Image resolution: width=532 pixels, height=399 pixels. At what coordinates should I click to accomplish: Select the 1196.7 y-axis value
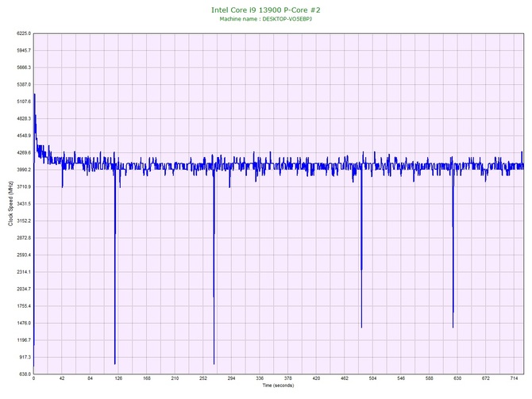[x=24, y=340]
